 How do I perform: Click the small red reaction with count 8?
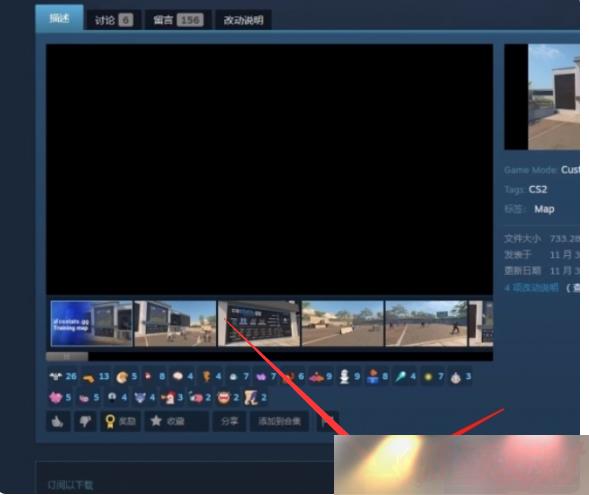coord(154,376)
